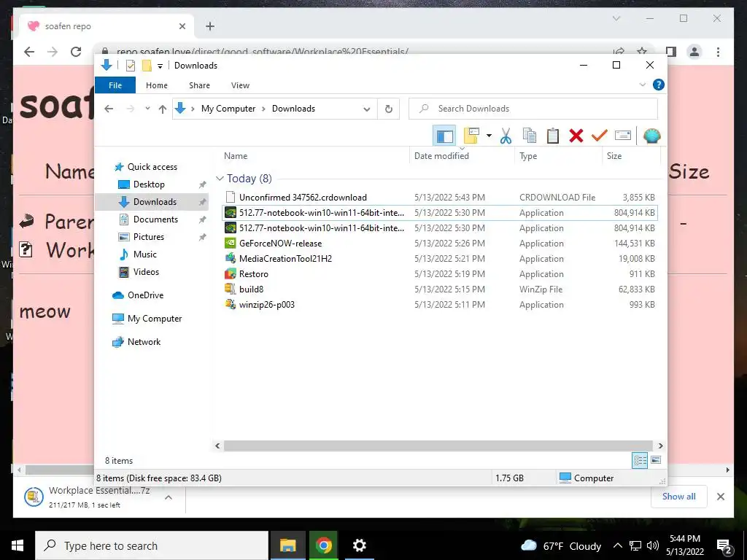Toggle the preview pane toolbar icon

click(x=444, y=136)
